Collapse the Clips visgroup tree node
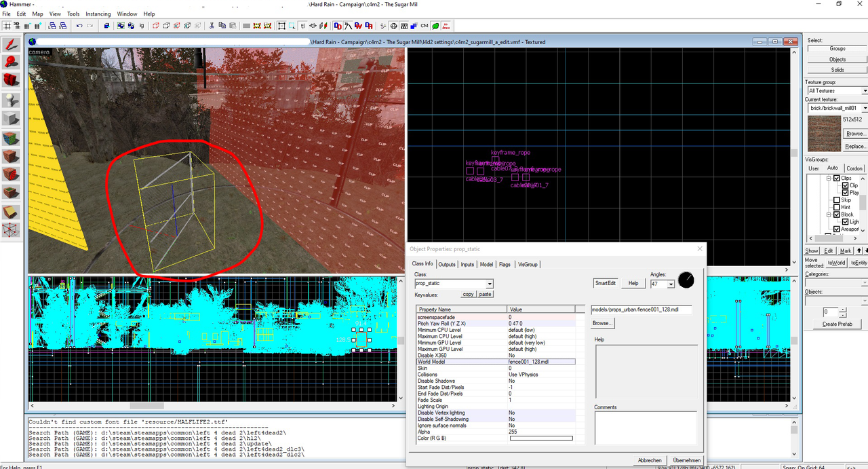 pyautogui.click(x=829, y=179)
